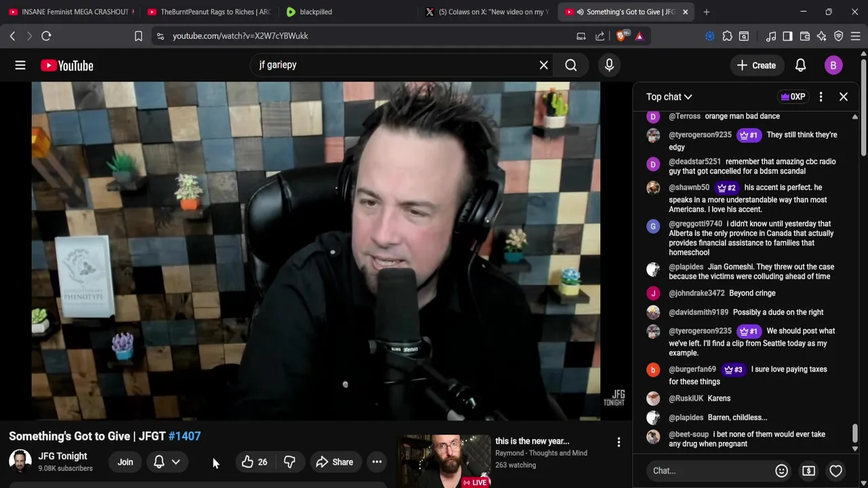Click the #1407 hashtag link
Image resolution: width=868 pixels, height=488 pixels.
point(184,436)
